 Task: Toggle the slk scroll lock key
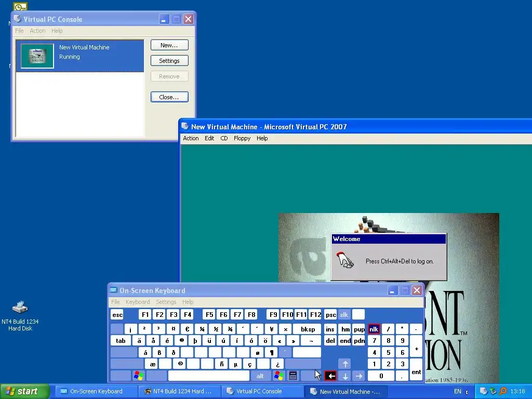344,314
